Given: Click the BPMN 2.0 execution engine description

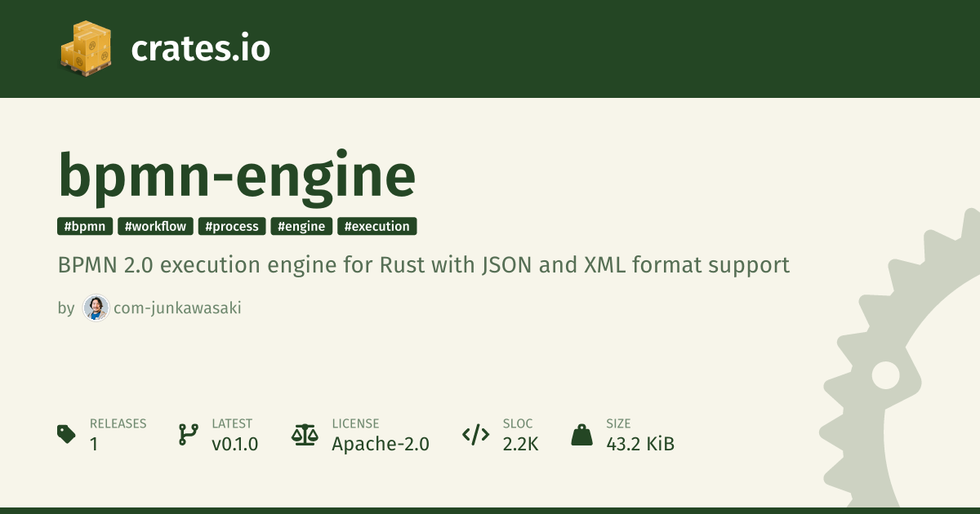Looking at the screenshot, I should (423, 265).
